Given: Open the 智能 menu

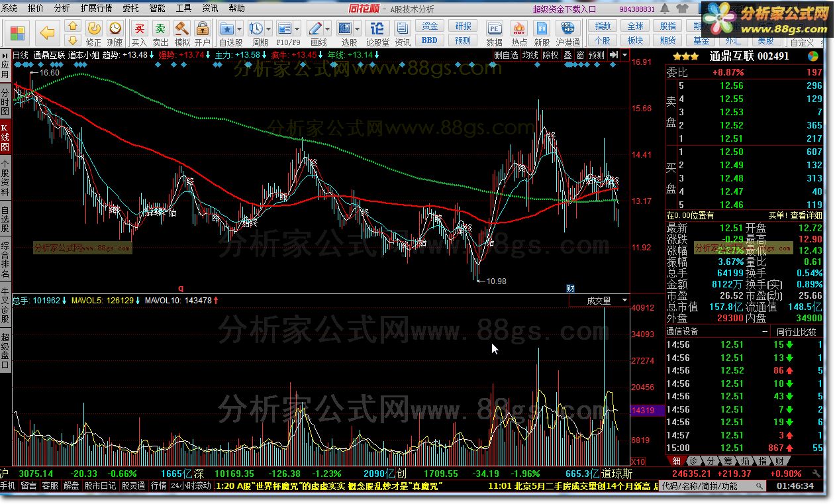Looking at the screenshot, I should tap(157, 9).
